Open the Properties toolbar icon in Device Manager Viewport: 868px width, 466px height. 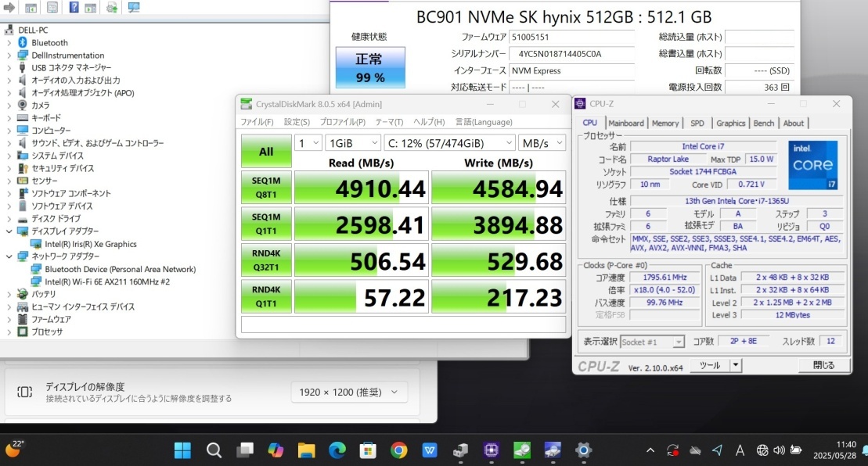(52, 8)
